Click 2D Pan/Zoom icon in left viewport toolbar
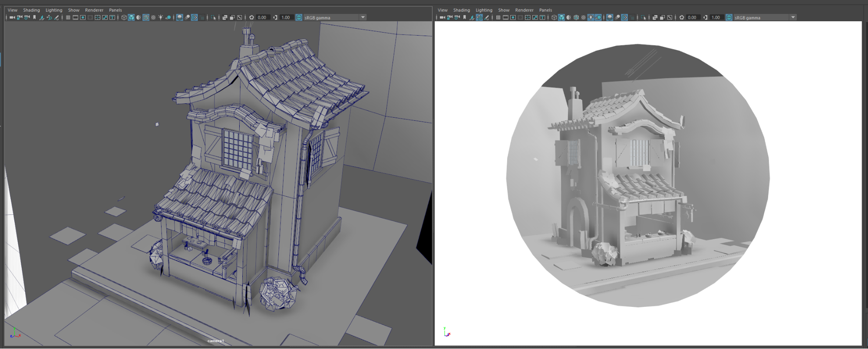 click(x=49, y=17)
